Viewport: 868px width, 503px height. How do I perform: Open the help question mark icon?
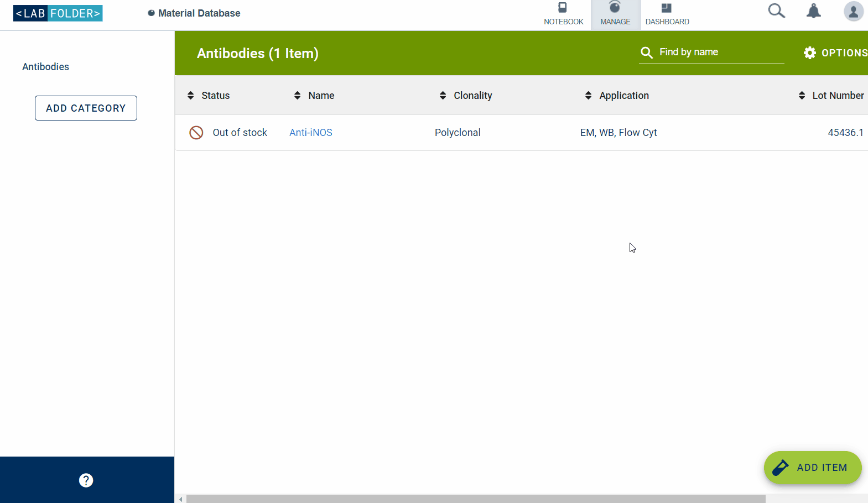click(86, 480)
